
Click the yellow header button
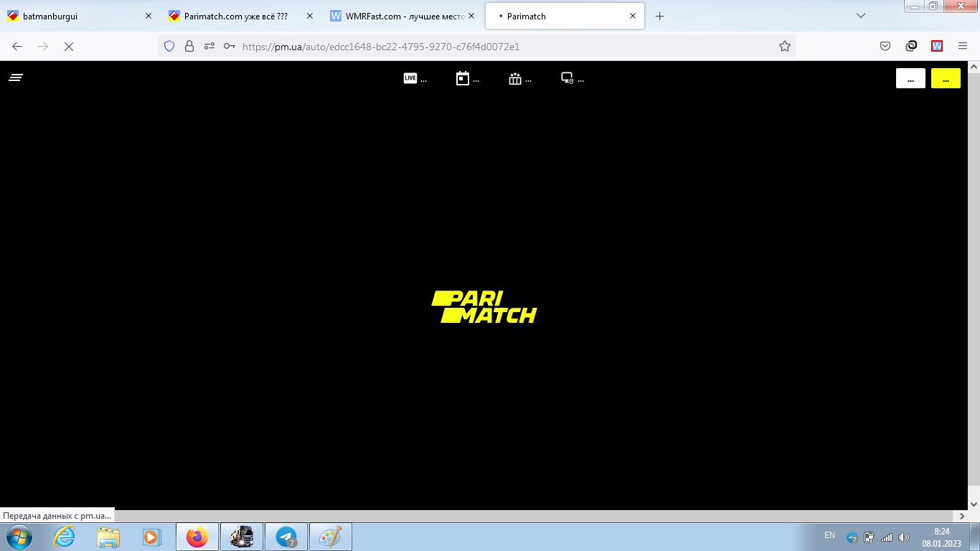(x=946, y=78)
